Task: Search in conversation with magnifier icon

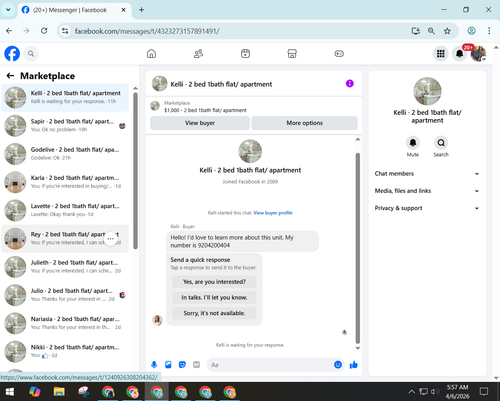Action: [441, 143]
